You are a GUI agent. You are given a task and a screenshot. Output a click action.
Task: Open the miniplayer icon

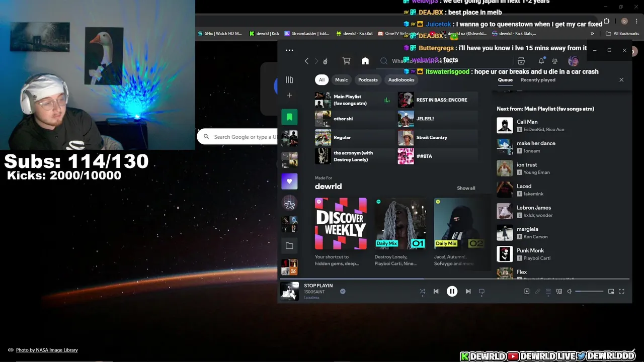[x=611, y=291]
